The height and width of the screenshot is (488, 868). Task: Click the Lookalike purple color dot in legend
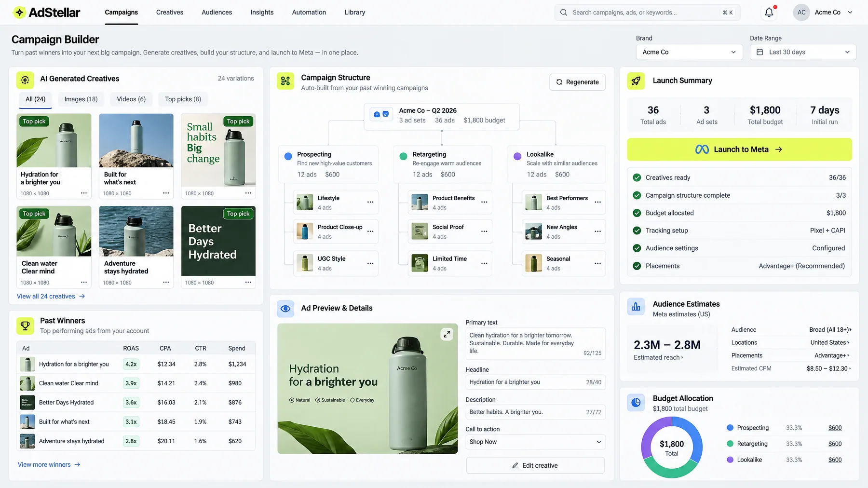[730, 460]
